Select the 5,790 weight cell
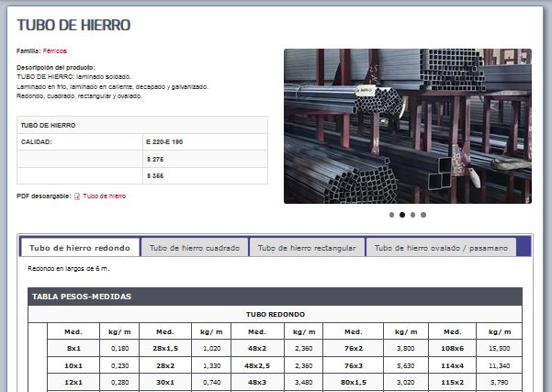 500,383
